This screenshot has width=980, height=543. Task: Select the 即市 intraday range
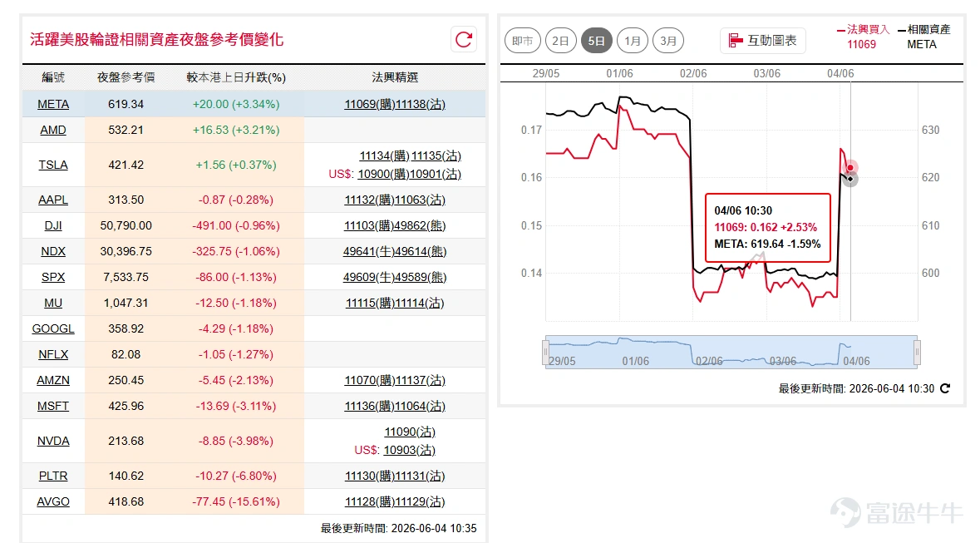pos(523,41)
